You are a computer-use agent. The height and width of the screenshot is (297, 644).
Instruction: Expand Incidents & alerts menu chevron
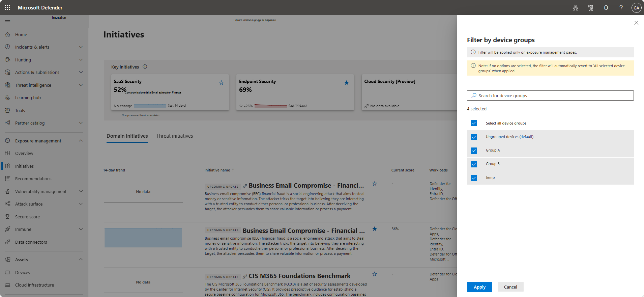pyautogui.click(x=81, y=47)
